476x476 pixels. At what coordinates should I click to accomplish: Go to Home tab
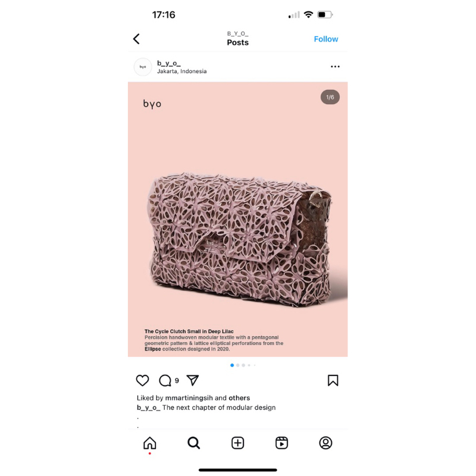point(150,443)
